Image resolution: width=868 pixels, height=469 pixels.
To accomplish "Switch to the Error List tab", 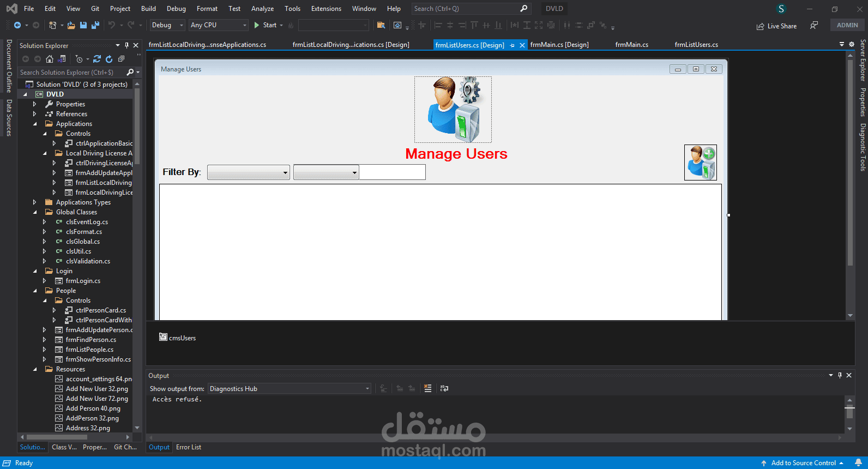I will 189,447.
